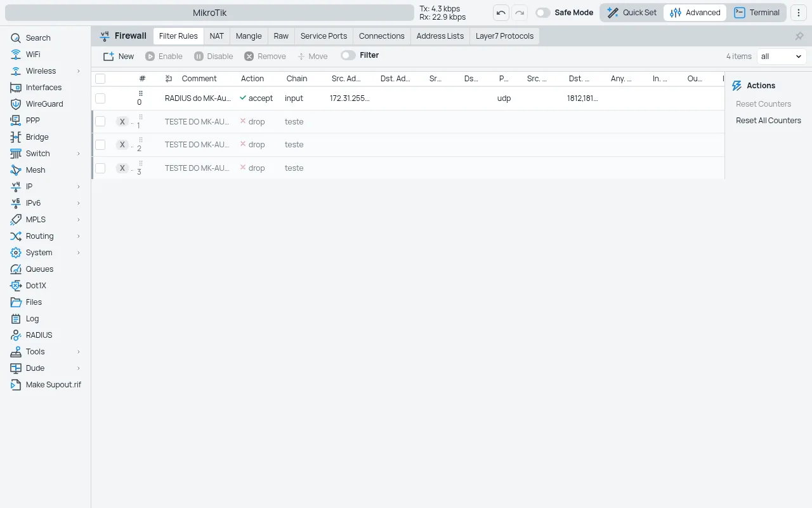Select checkbox for rule 0 accept
The height and width of the screenshot is (508, 812).
(x=100, y=98)
